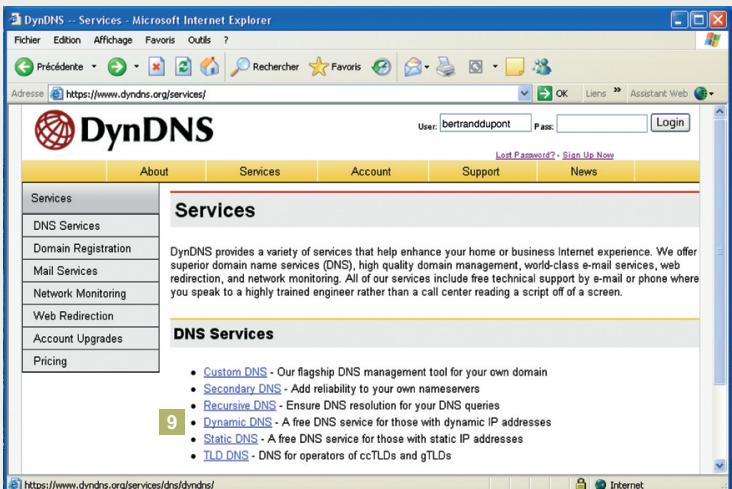Select Domain Registration in sidebar

(91, 248)
